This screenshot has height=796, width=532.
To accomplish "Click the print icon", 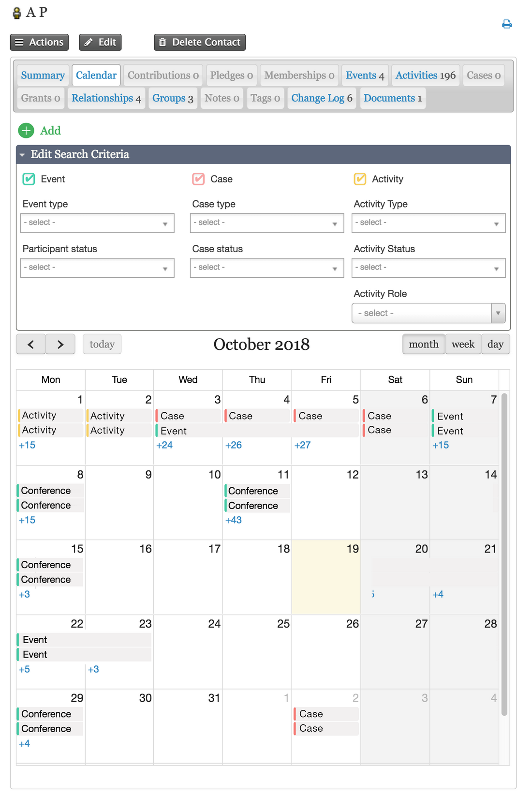I will tap(506, 24).
